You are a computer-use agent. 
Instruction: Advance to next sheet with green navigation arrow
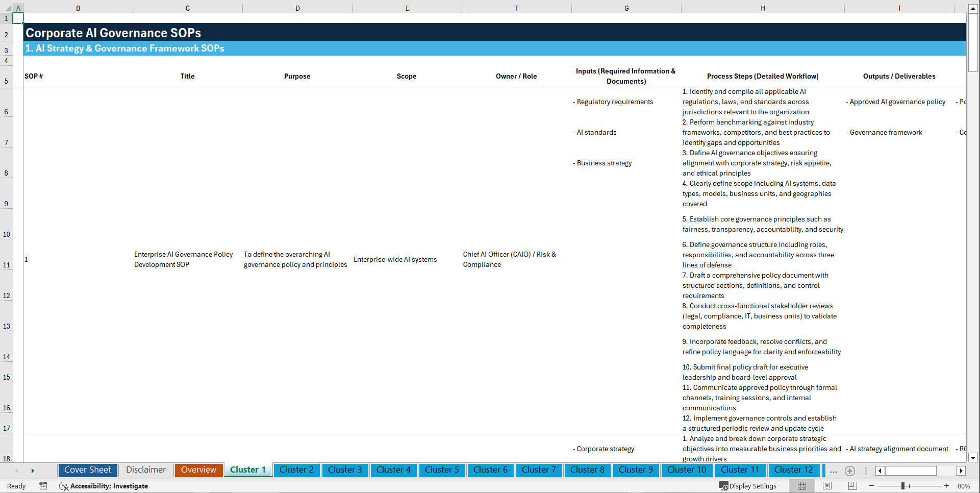(x=33, y=471)
